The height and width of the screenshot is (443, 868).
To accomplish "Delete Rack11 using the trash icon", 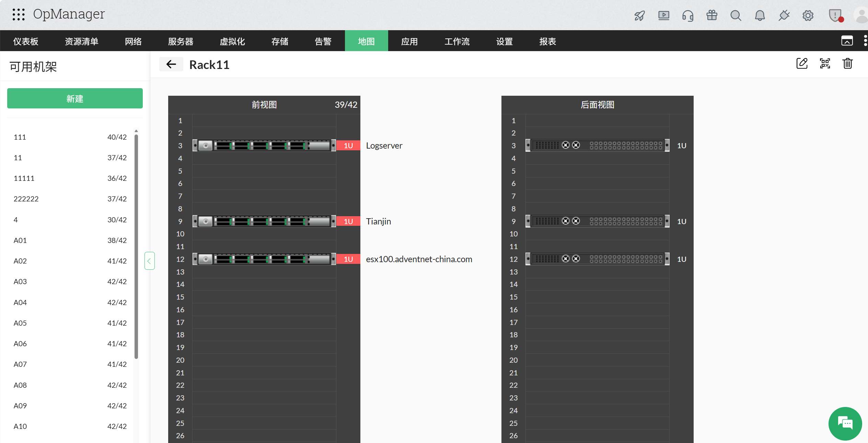I will pos(848,63).
